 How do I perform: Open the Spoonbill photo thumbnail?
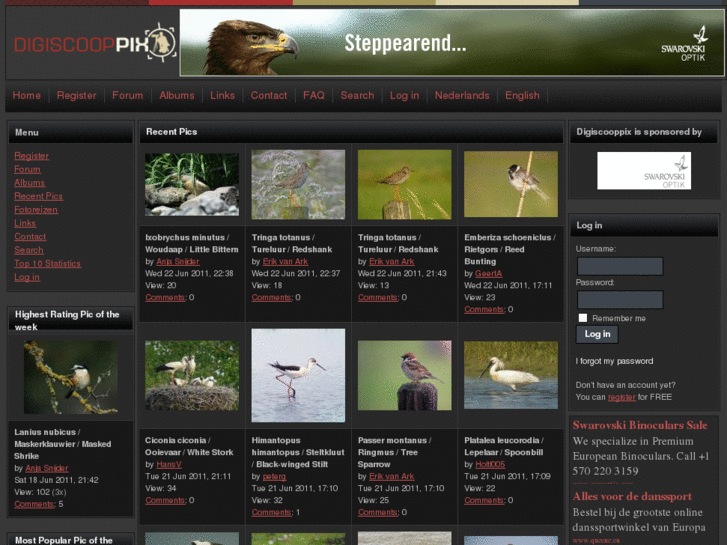coord(511,376)
